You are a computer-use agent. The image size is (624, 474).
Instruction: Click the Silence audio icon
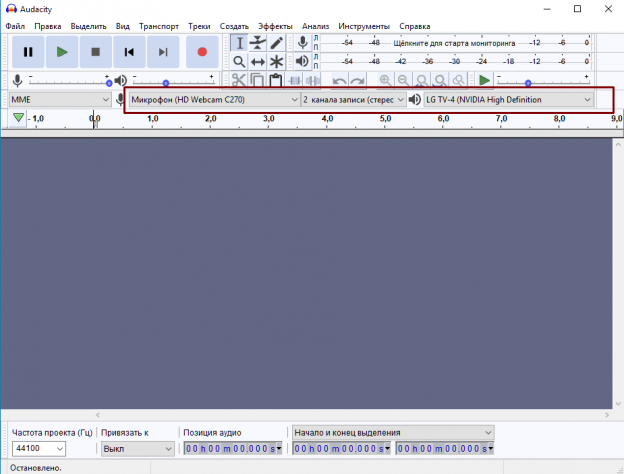click(x=313, y=80)
